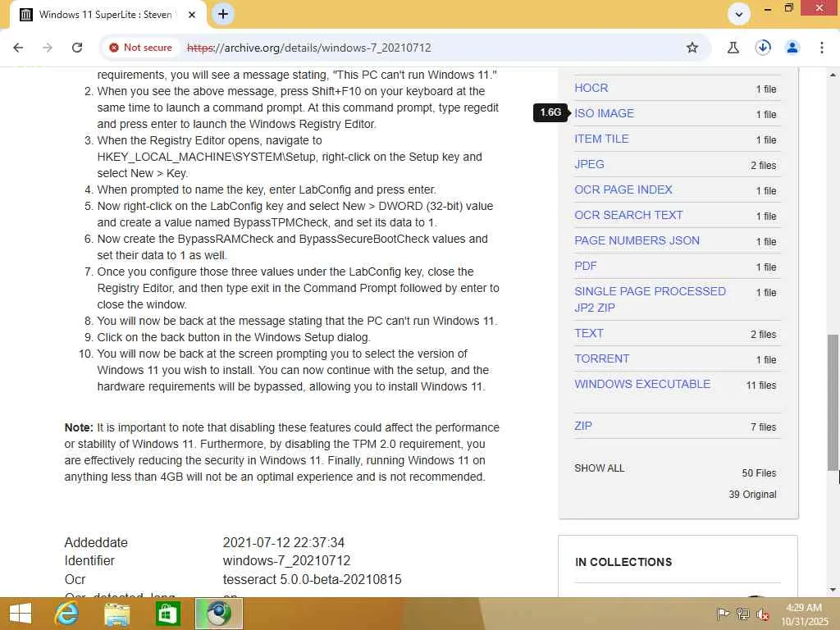
Task: Bookmark this page with the star icon
Action: tap(692, 48)
